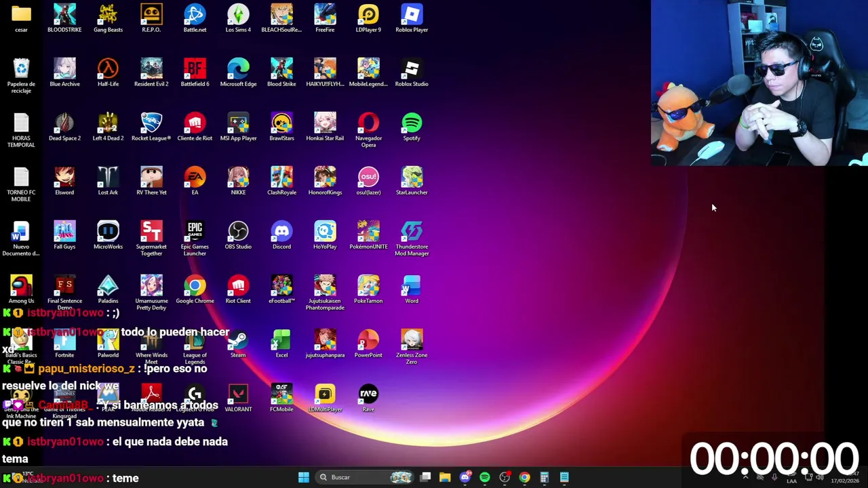The width and height of the screenshot is (868, 488).
Task: Select the Fall Guys desktop icon
Action: point(64,235)
